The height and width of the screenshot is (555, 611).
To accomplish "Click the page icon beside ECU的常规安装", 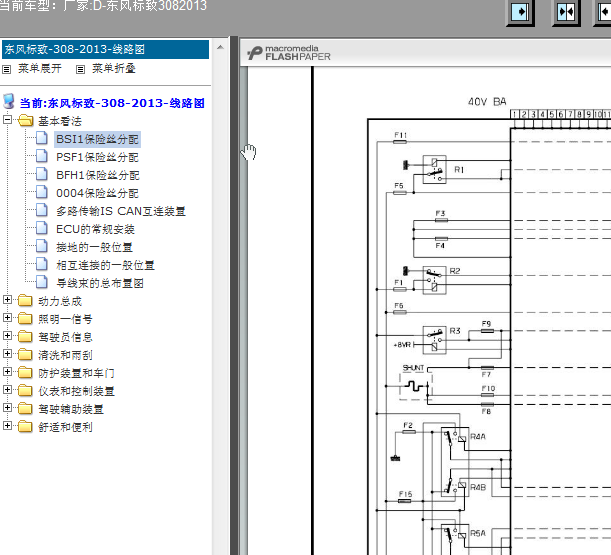I will pyautogui.click(x=42, y=229).
